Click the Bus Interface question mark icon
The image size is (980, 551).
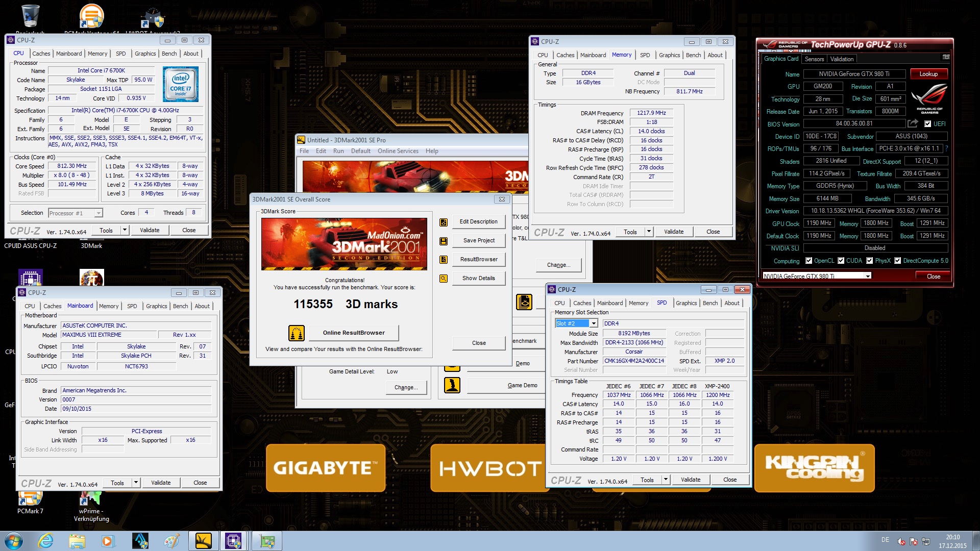pos(946,148)
